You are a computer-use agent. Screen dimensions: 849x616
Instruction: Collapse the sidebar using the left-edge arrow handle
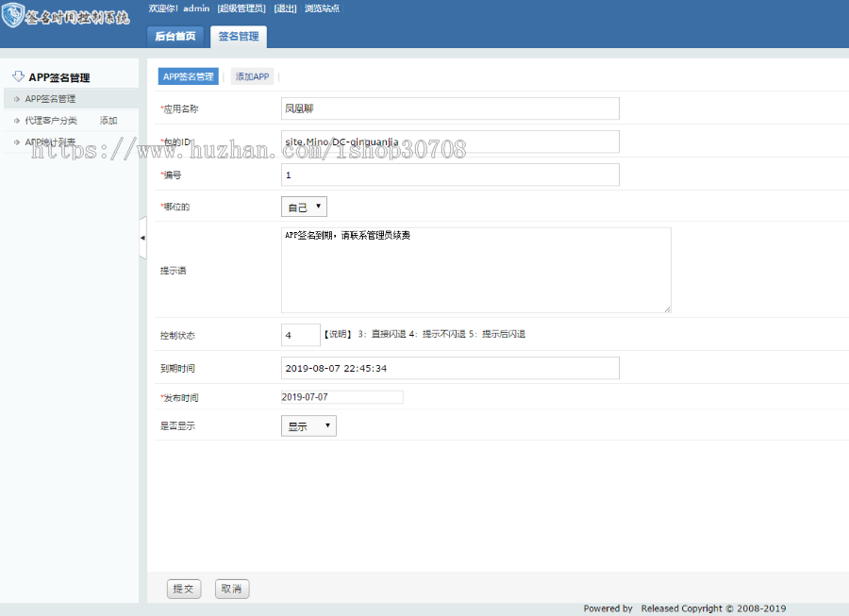pyautogui.click(x=143, y=238)
